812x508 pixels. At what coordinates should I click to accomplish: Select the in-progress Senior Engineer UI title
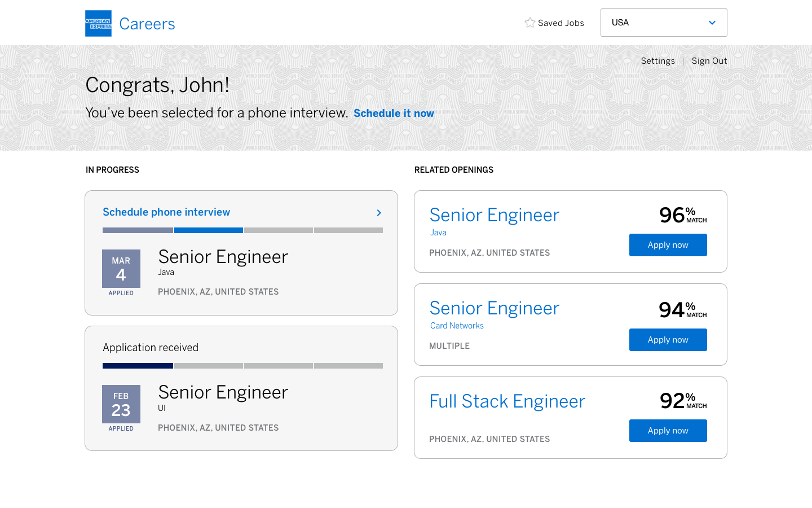pos(223,392)
